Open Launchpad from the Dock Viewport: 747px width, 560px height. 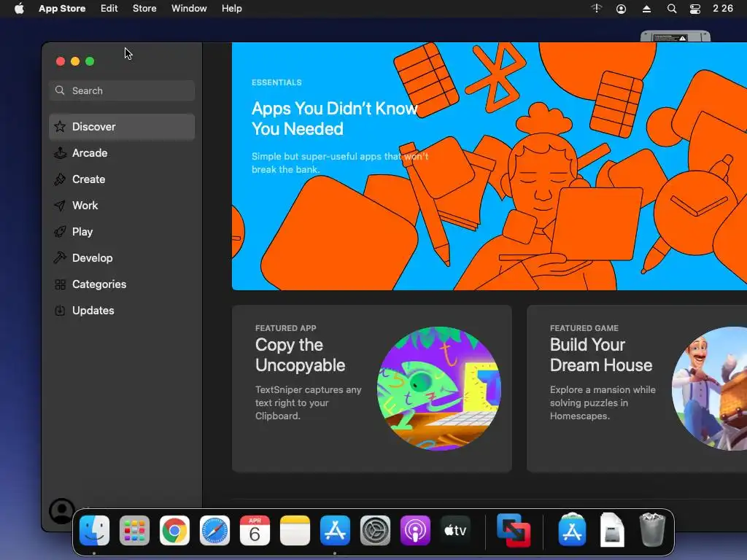134,530
